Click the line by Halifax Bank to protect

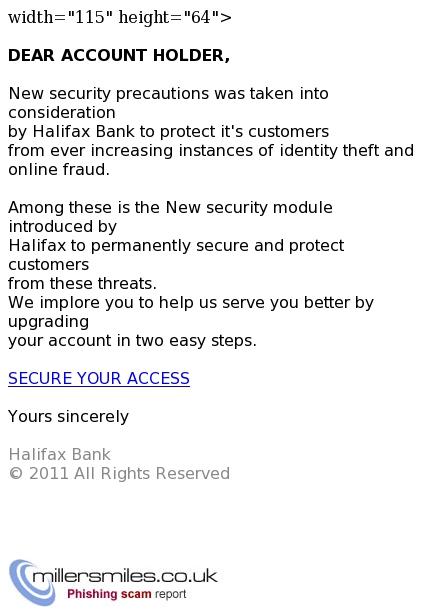pos(169,132)
